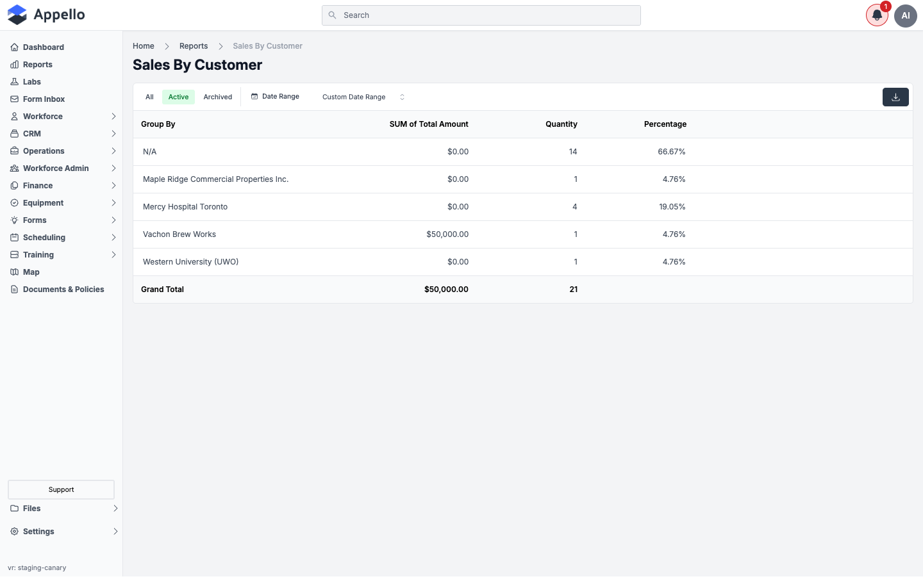The image size is (923, 588).
Task: Click the Mercy Hospital Toronto row name
Action: click(185, 207)
